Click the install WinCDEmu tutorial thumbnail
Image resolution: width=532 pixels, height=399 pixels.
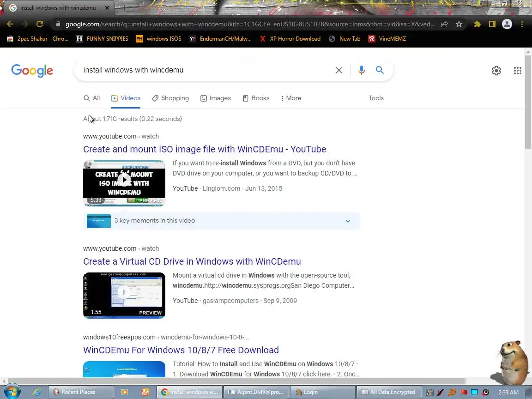pyautogui.click(x=124, y=369)
